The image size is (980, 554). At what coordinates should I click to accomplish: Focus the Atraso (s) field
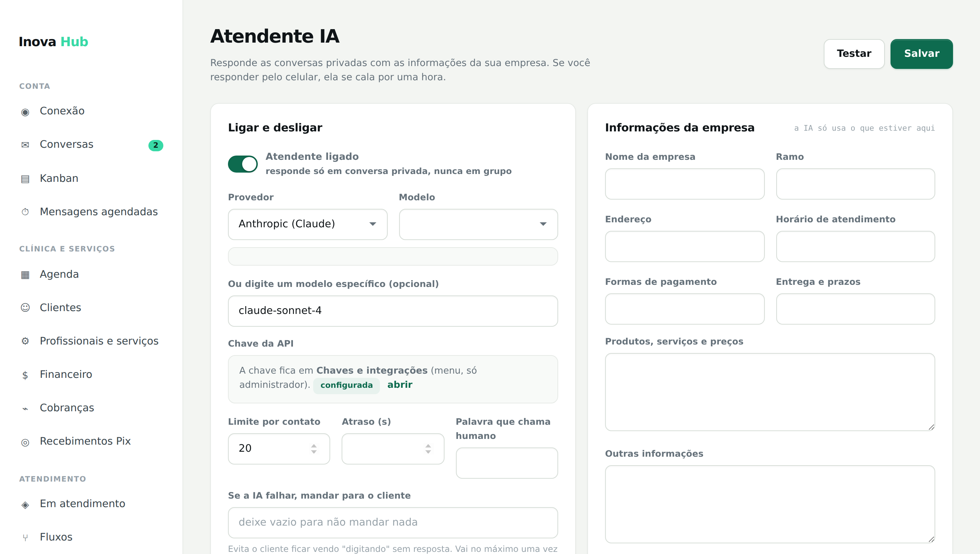pos(393,449)
